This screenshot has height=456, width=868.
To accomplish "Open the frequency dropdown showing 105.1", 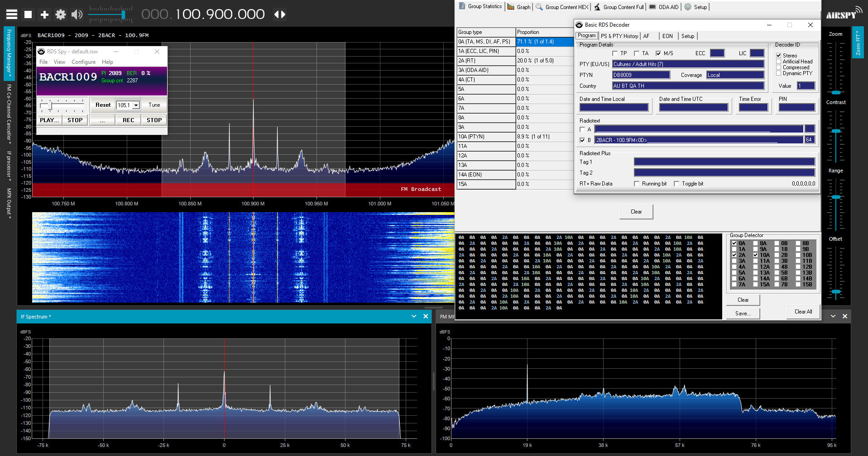I will click(135, 104).
